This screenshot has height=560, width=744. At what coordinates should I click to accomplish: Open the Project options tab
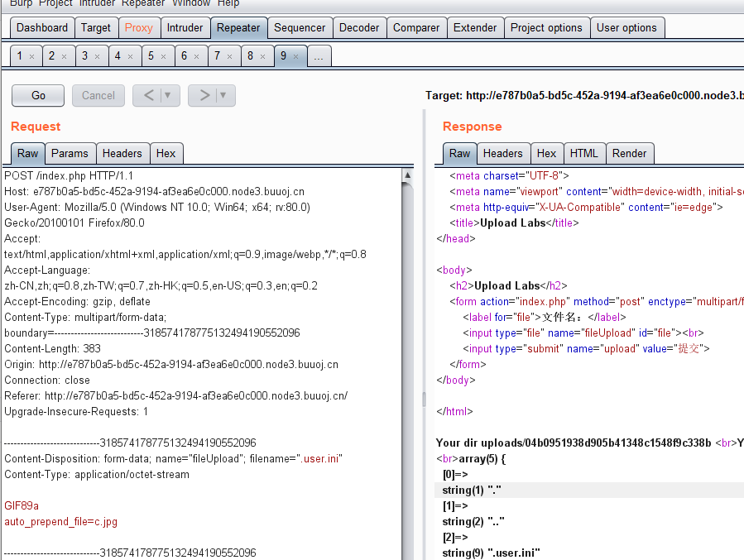[546, 28]
